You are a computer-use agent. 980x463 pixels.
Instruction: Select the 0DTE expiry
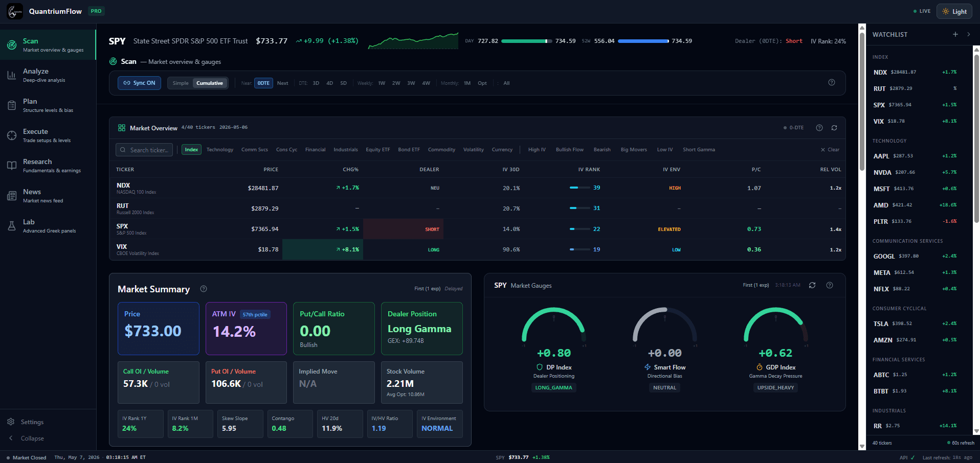point(263,83)
